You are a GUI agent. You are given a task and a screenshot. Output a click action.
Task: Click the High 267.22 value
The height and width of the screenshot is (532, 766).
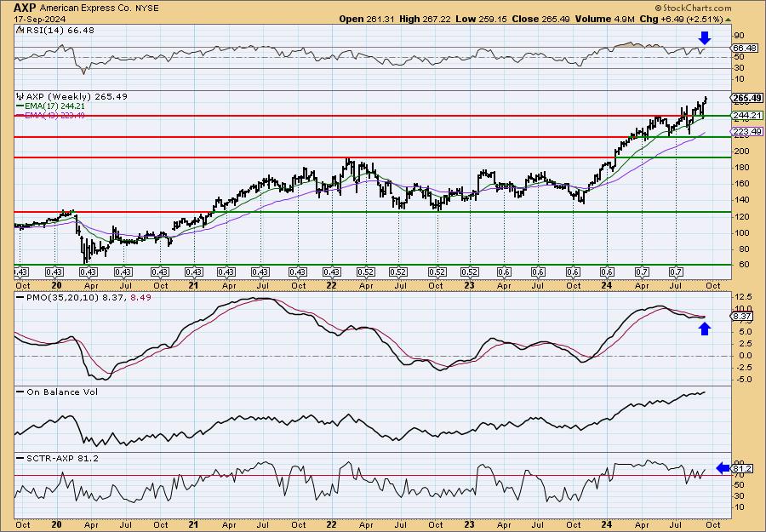tap(425, 19)
